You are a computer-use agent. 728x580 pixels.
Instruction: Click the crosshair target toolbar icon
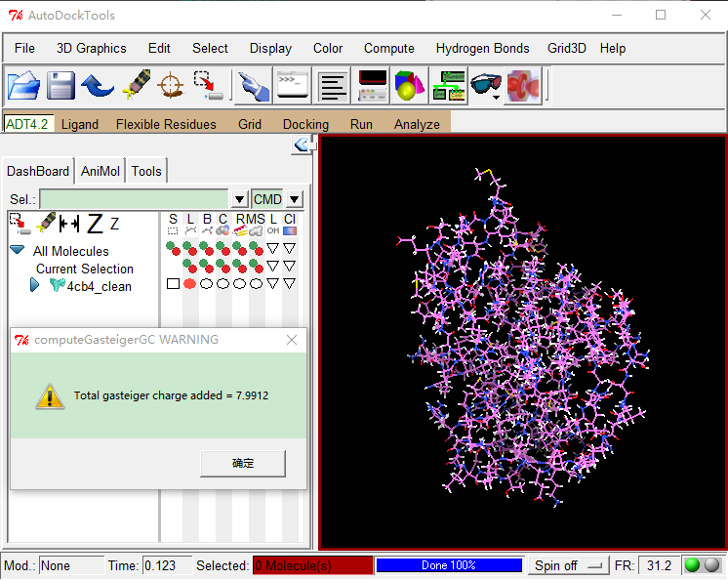tap(171, 86)
